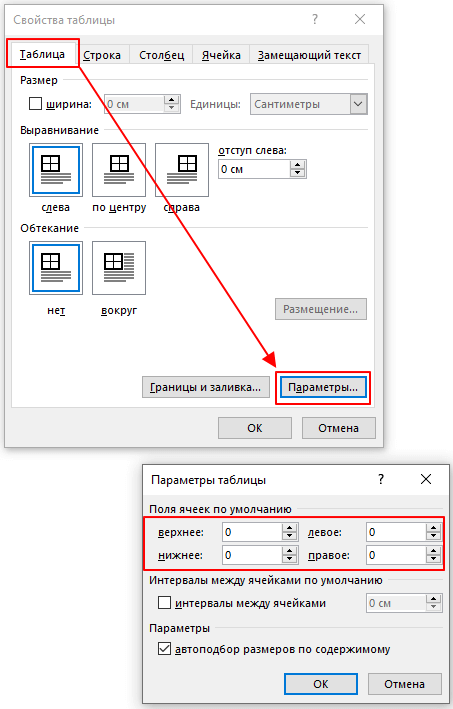Switch to 'Замещающий текст' tab
Screen dimensions: 453x709
[x=309, y=55]
